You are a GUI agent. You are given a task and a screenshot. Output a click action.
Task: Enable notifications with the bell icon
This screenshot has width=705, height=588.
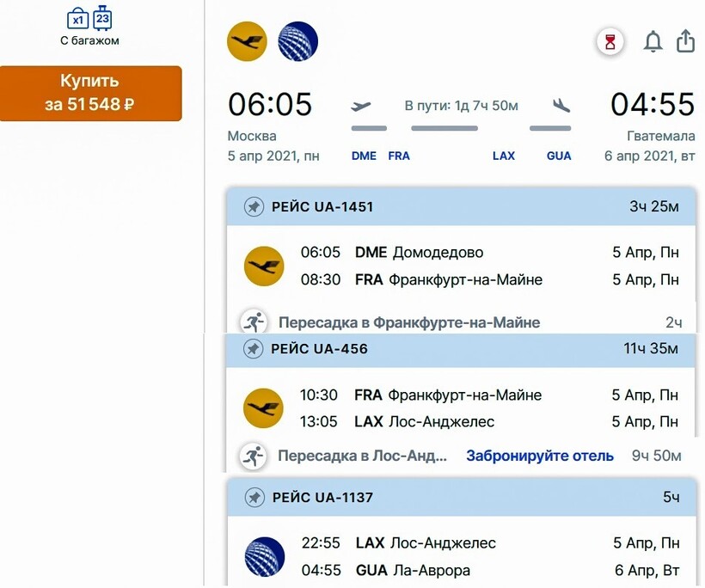coord(653,42)
